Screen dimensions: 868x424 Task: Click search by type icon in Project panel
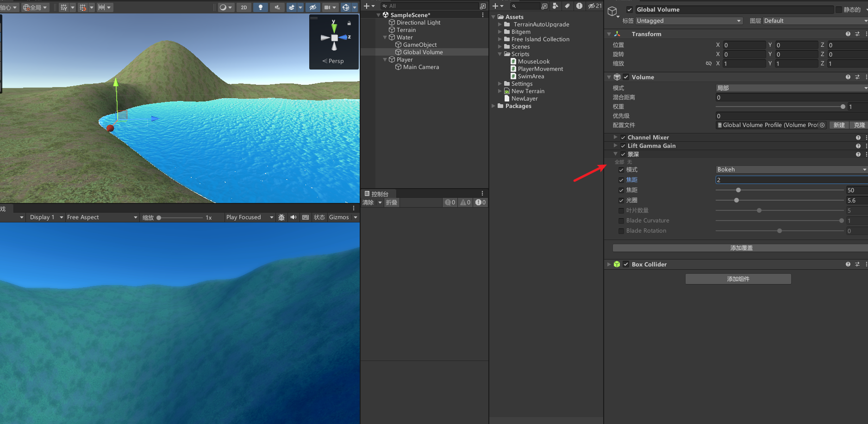556,6
